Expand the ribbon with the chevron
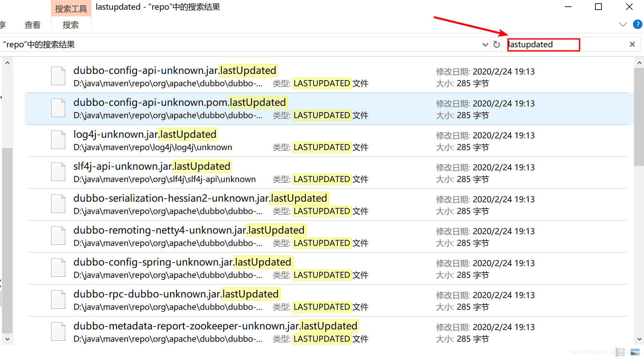The width and height of the screenshot is (644, 358). [x=623, y=24]
